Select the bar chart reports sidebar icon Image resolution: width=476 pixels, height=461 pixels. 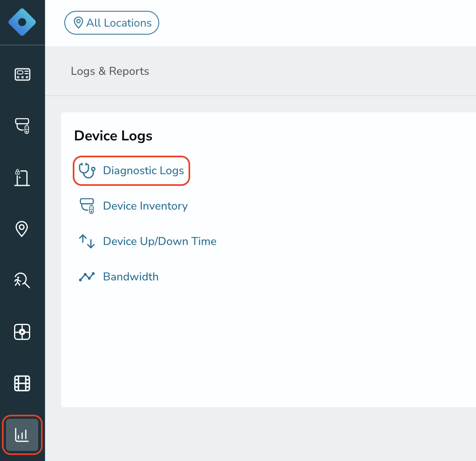click(x=22, y=435)
